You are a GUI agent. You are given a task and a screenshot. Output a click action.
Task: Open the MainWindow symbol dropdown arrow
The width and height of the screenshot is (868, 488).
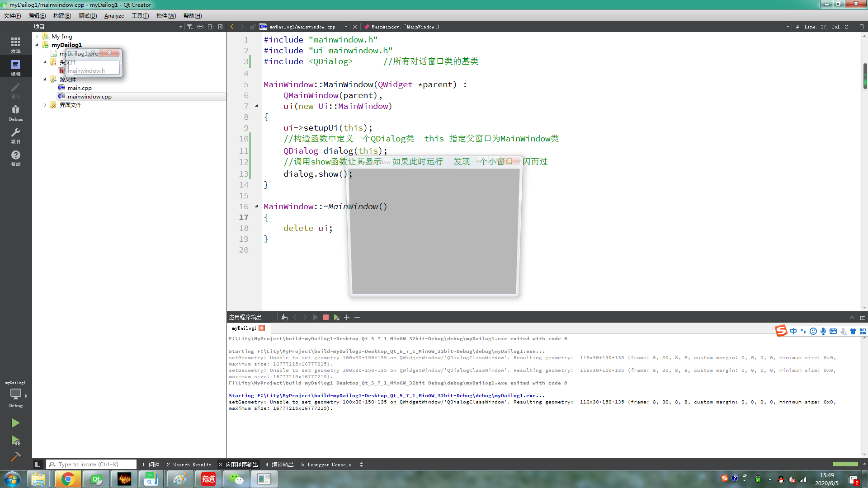(x=787, y=27)
